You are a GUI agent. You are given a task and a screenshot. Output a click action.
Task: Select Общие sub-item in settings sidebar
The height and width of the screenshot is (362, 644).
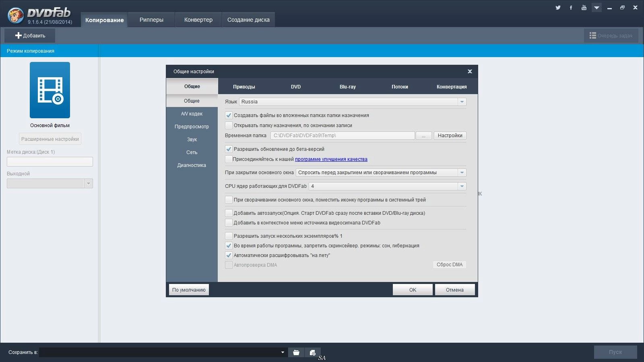[192, 101]
